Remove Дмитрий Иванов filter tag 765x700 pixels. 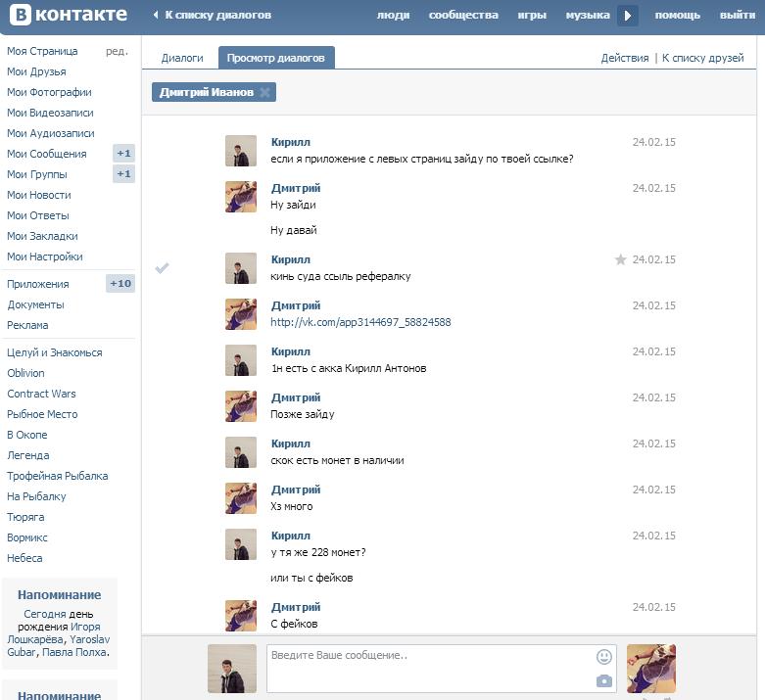click(x=264, y=92)
